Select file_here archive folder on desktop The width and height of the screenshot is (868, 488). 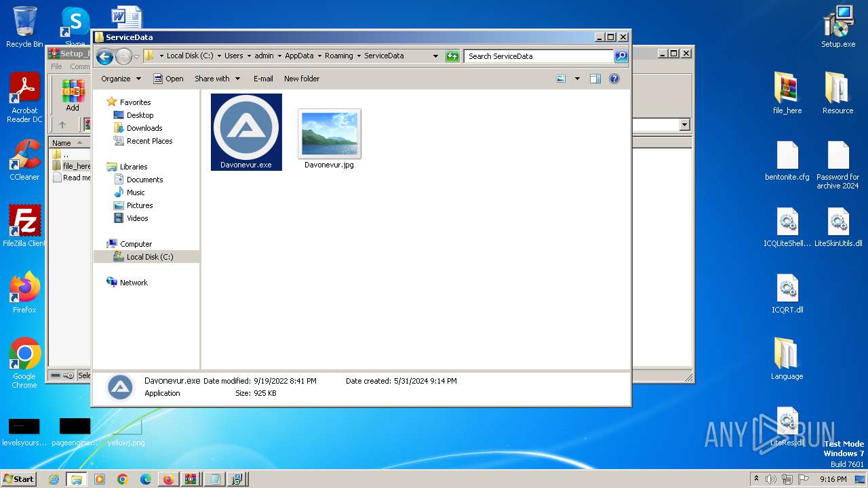(x=787, y=94)
